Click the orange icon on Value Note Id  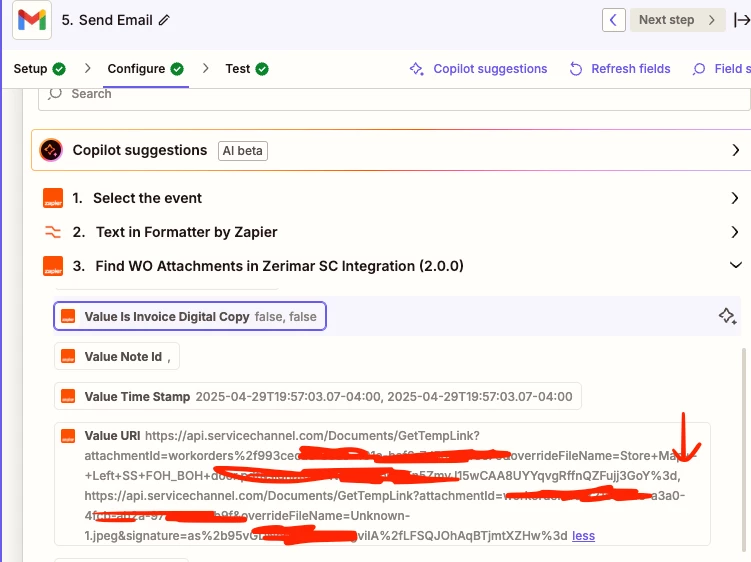68,356
